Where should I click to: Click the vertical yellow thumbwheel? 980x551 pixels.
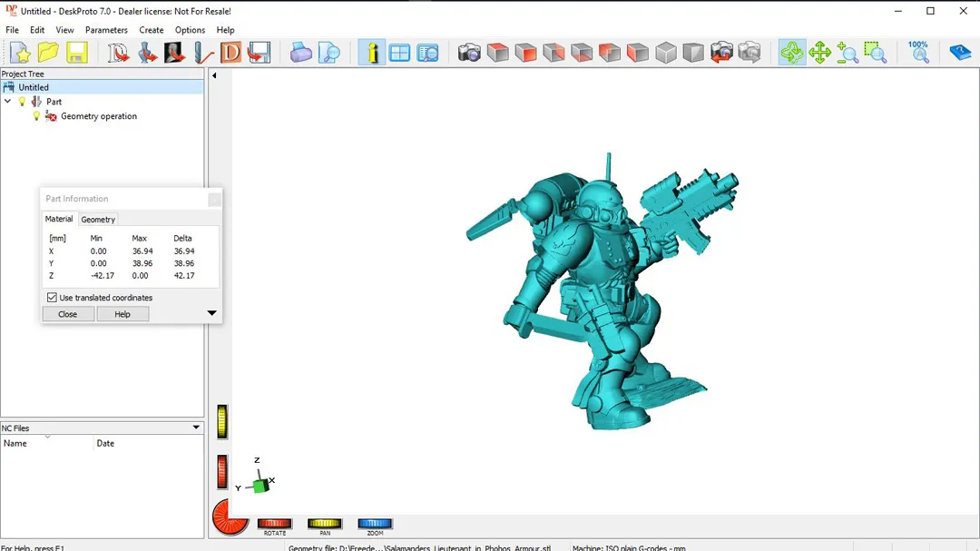pos(222,421)
